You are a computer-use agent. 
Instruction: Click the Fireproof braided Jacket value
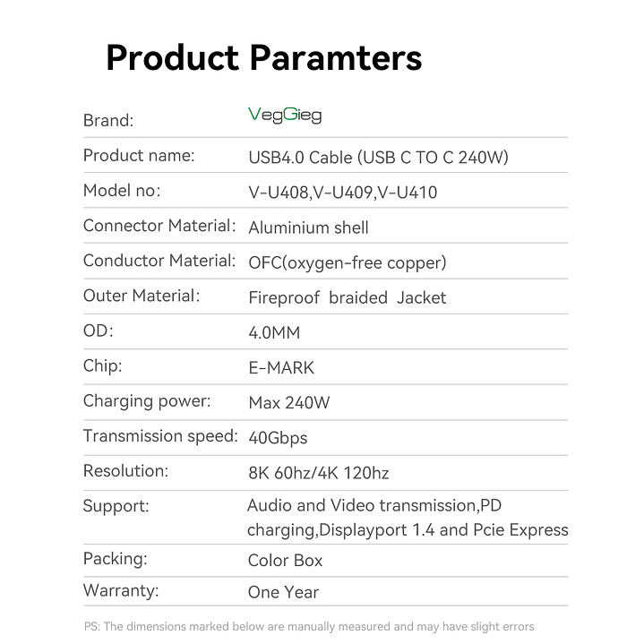347,297
